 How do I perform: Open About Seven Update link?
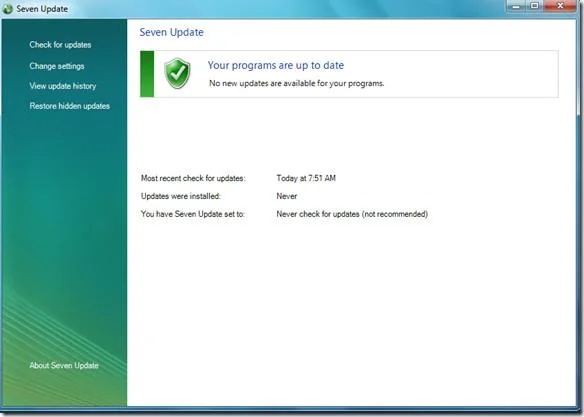click(x=64, y=365)
